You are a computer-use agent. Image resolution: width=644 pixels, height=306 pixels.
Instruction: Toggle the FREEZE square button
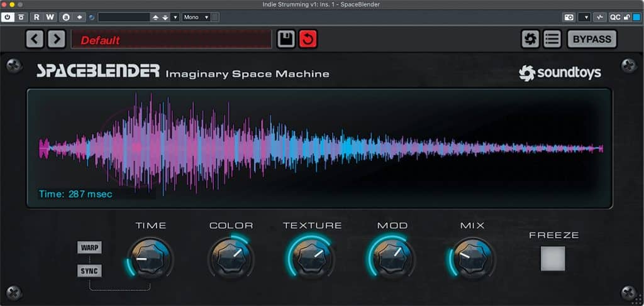coord(553,258)
